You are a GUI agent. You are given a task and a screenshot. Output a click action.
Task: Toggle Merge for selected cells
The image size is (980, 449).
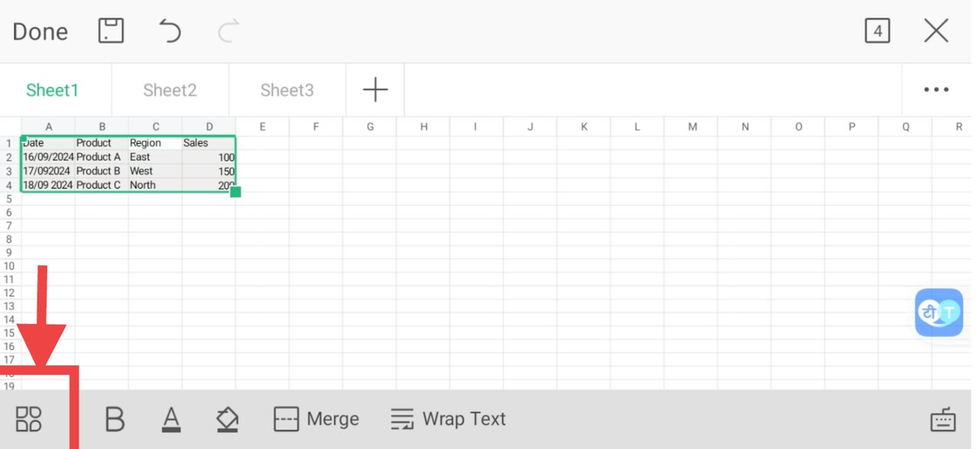pyautogui.click(x=316, y=419)
